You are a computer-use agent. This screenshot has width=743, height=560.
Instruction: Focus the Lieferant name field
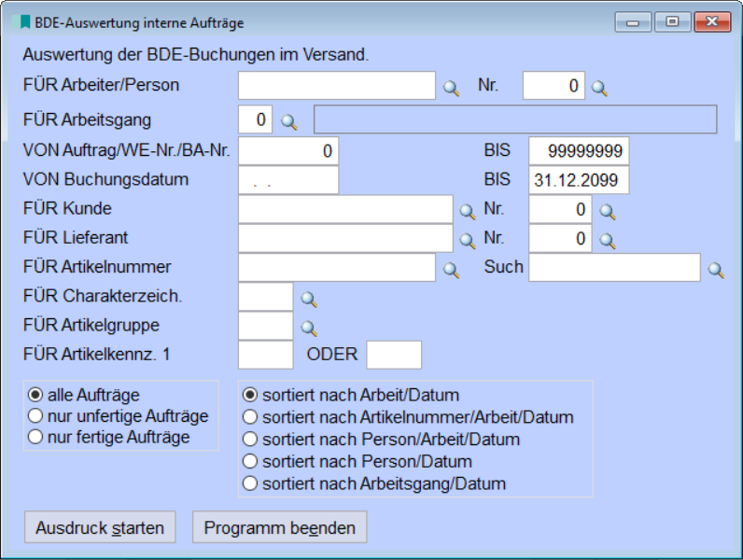[x=346, y=238]
